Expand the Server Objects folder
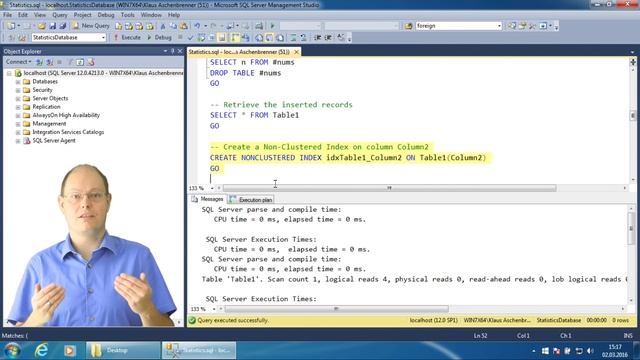 [18, 99]
